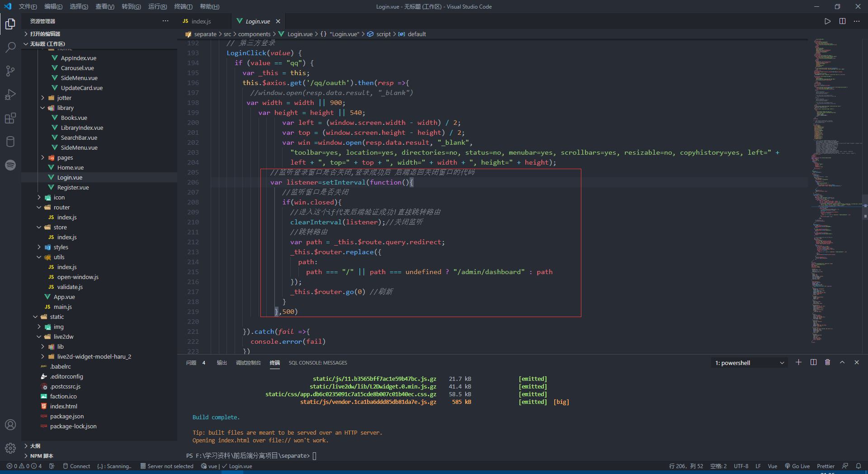Image resolution: width=868 pixels, height=474 pixels.
Task: Open SearchBar.vue in library folder
Action: [x=79, y=137]
